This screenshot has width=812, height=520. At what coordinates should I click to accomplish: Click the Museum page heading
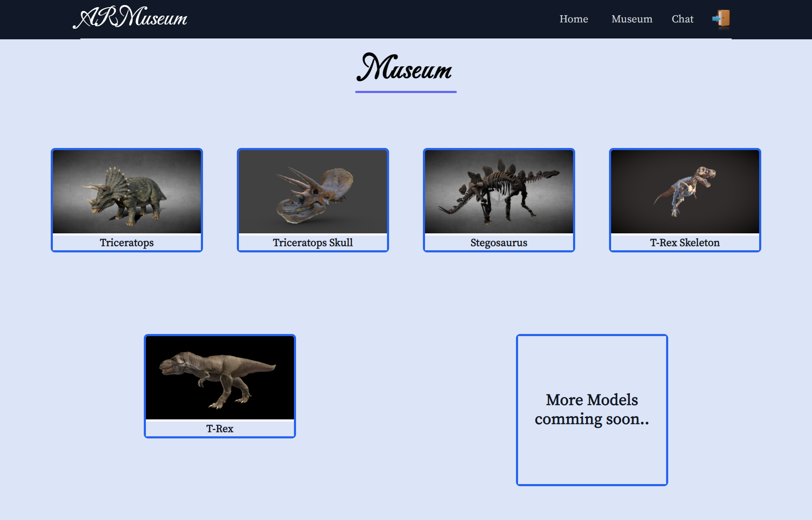(x=405, y=68)
